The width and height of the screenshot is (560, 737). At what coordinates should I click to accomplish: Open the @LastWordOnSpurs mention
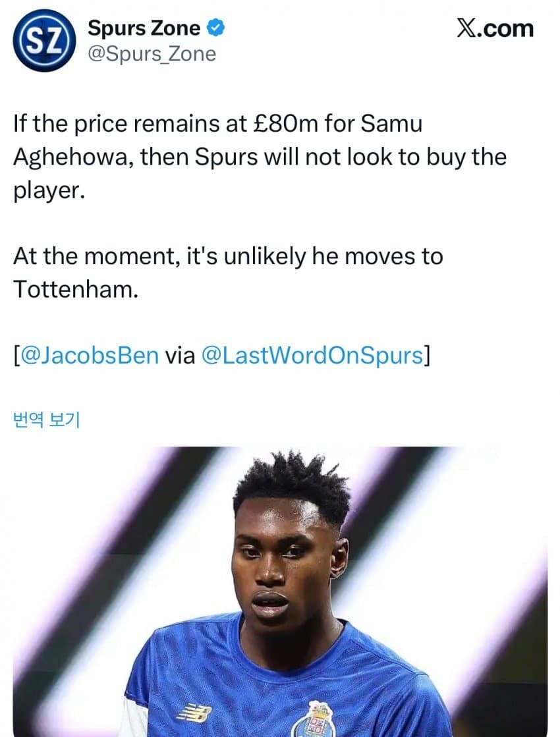click(312, 356)
